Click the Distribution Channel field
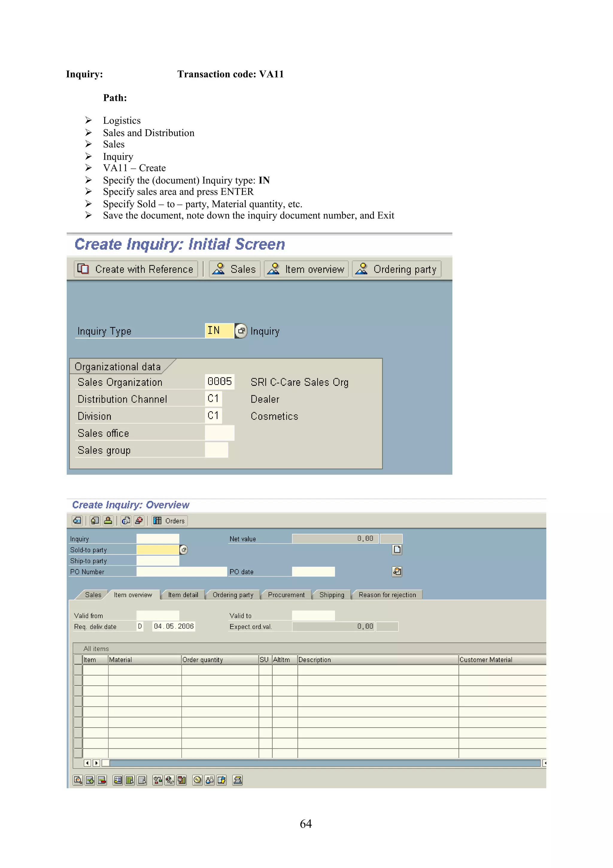 point(213,398)
